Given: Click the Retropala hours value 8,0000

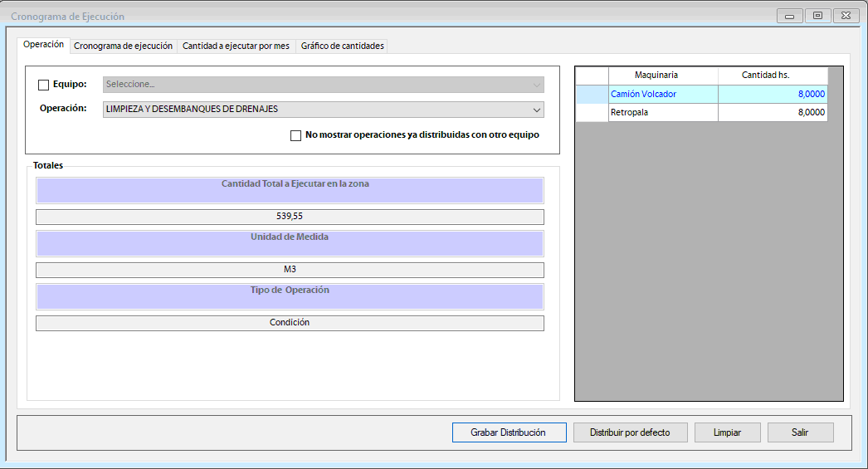Looking at the screenshot, I should 773,112.
